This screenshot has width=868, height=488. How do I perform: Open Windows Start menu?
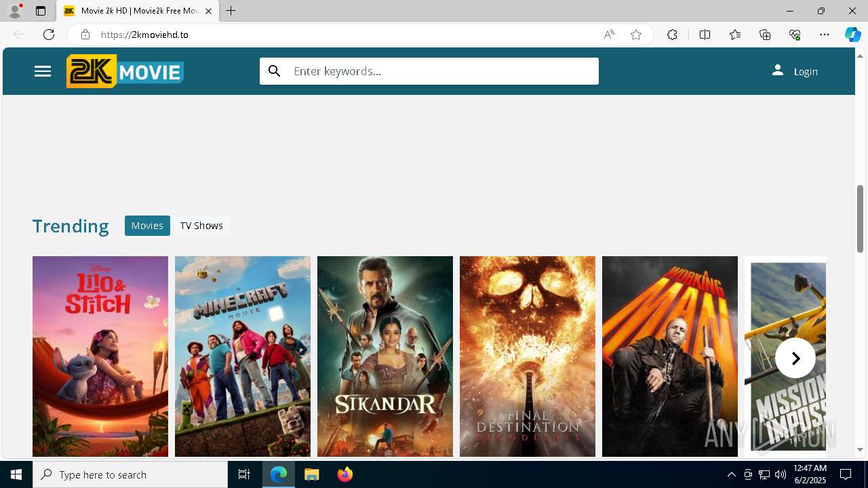pos(16,474)
